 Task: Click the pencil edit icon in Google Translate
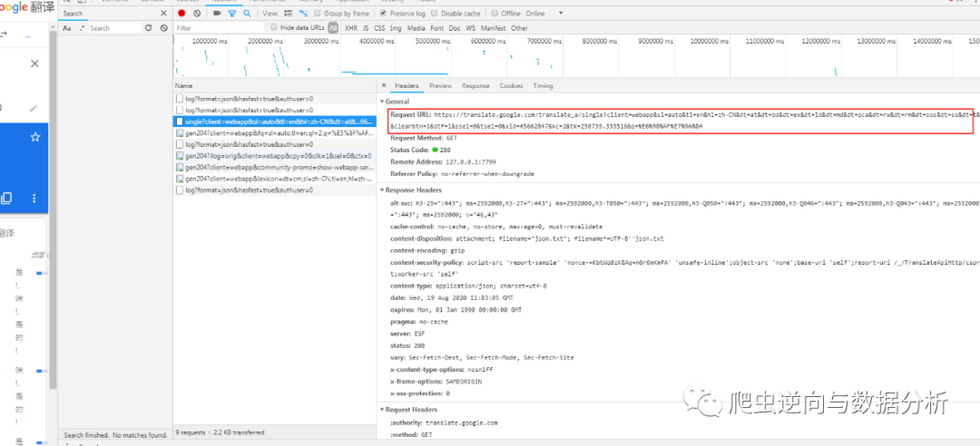coord(34,108)
